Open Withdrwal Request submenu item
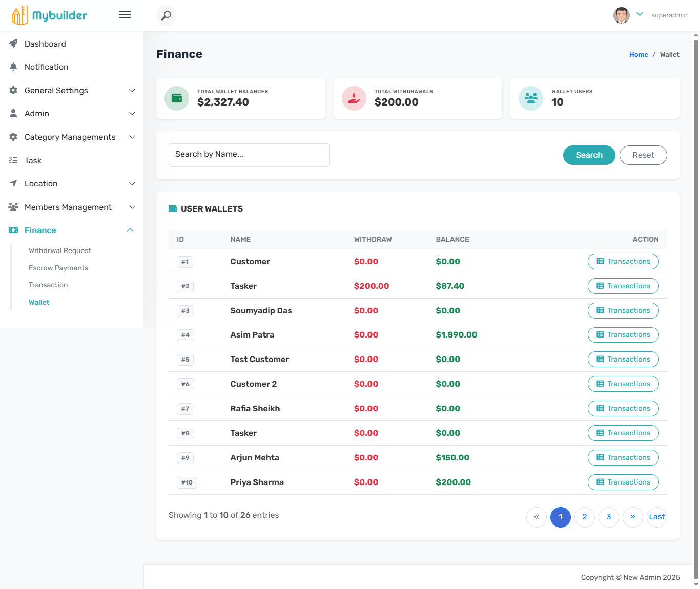This screenshot has height=589, width=700. tap(60, 251)
